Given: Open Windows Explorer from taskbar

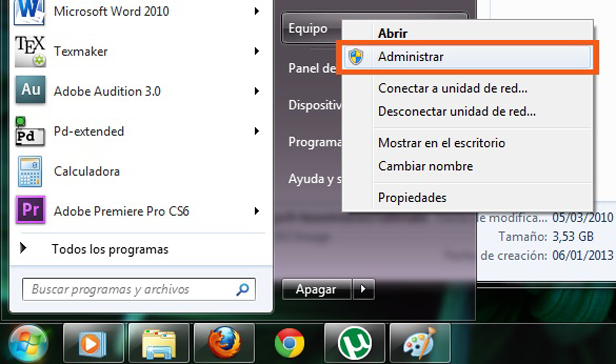Looking at the screenshot, I should point(159,344).
